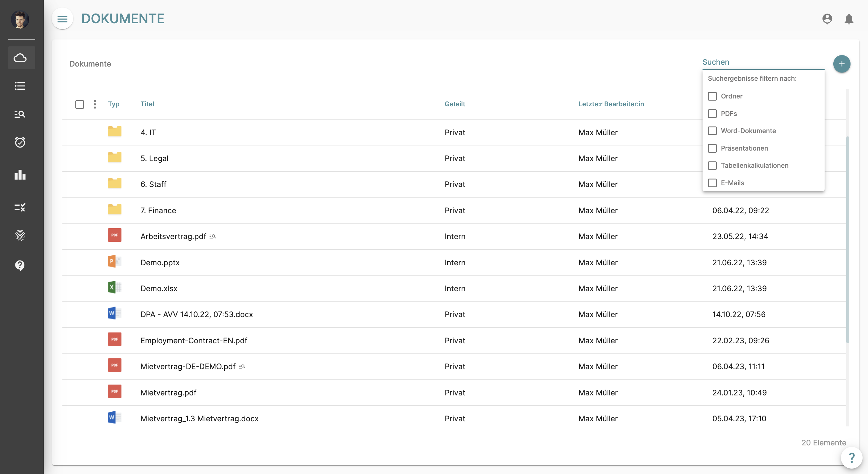Open Mietvertrag_1.3 Mietvertrag.docx
868x474 pixels.
(200, 419)
